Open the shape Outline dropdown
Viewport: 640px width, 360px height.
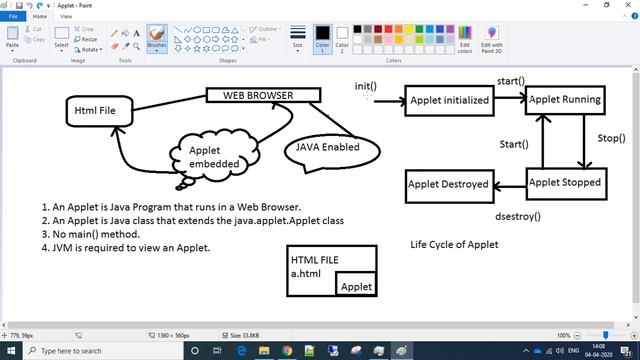coord(265,29)
